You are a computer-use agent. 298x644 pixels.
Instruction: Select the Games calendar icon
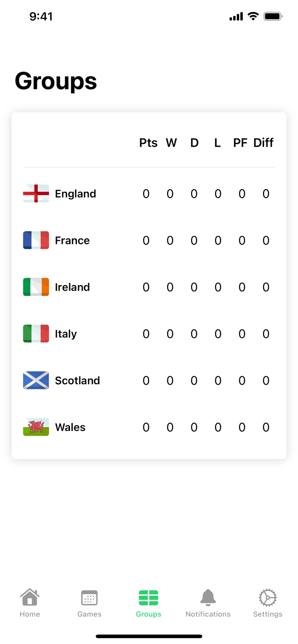[x=89, y=597]
